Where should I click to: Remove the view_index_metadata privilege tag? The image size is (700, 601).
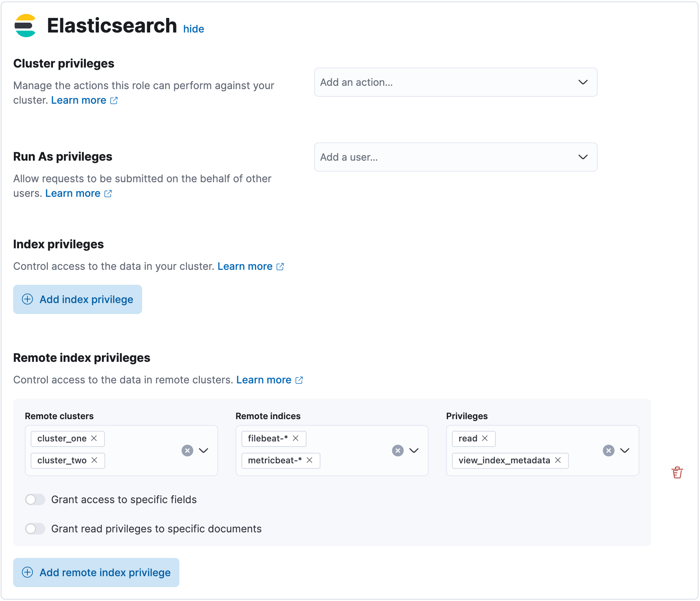pyautogui.click(x=558, y=460)
